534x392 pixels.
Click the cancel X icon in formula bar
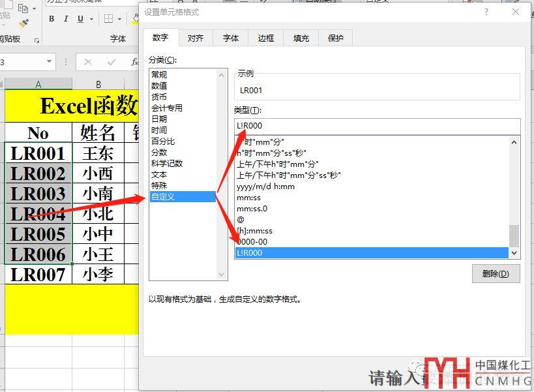[x=88, y=62]
